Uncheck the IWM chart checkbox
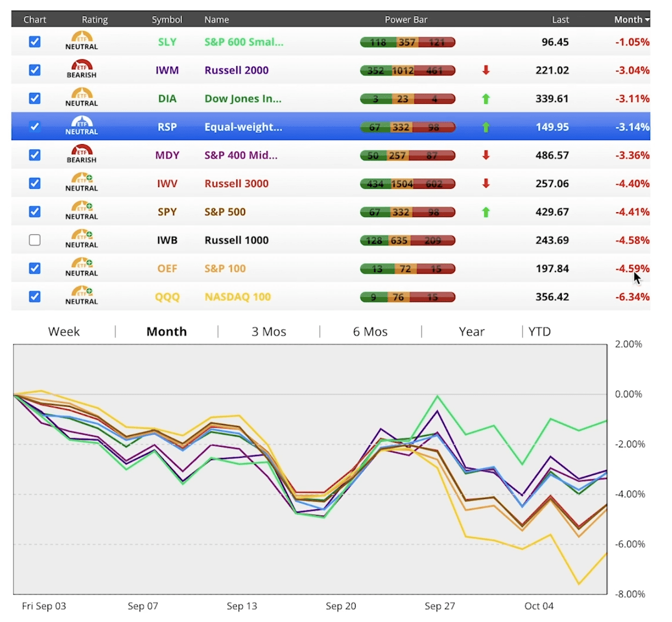 pyautogui.click(x=35, y=70)
